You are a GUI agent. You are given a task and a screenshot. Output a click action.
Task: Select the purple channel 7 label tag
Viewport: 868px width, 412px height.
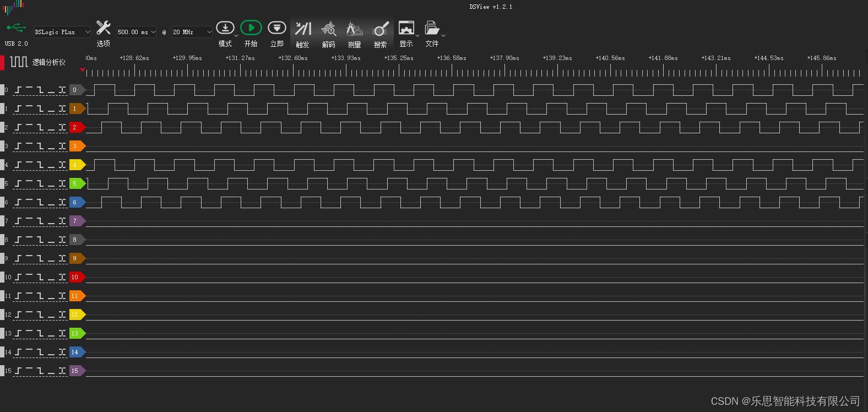pos(77,221)
